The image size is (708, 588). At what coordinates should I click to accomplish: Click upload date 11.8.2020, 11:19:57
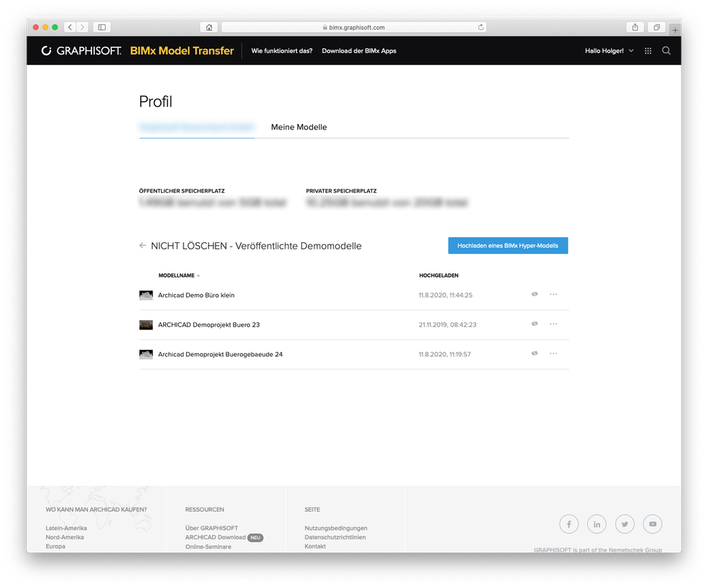tap(445, 354)
